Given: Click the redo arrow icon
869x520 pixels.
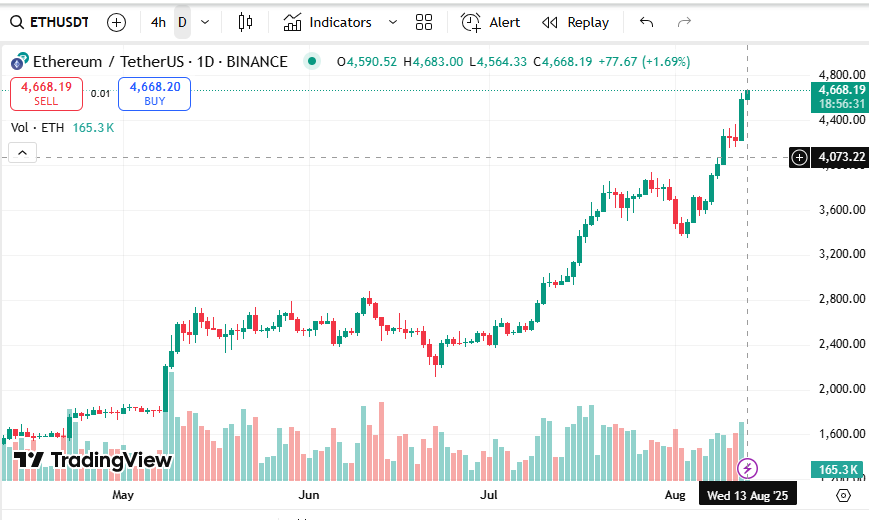Looking at the screenshot, I should click(684, 22).
